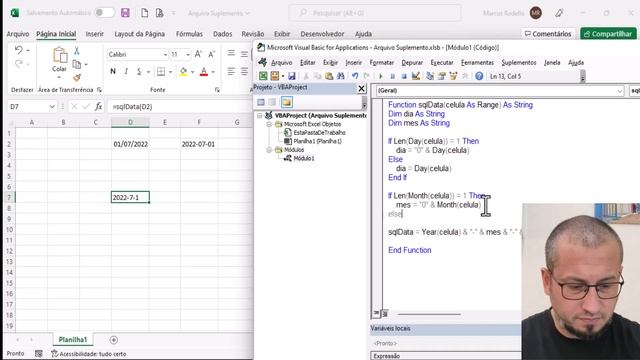Open the font color dropdown arrow

tap(213, 72)
